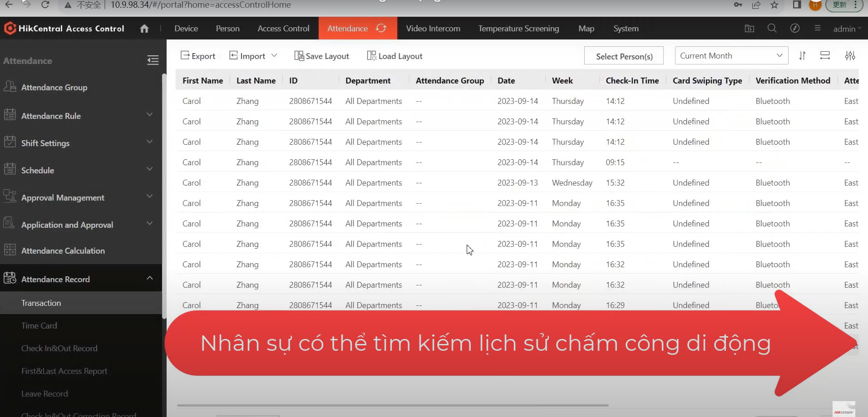Click the sort order icon
Image resolution: width=868 pixels, height=417 pixels.
tap(802, 56)
